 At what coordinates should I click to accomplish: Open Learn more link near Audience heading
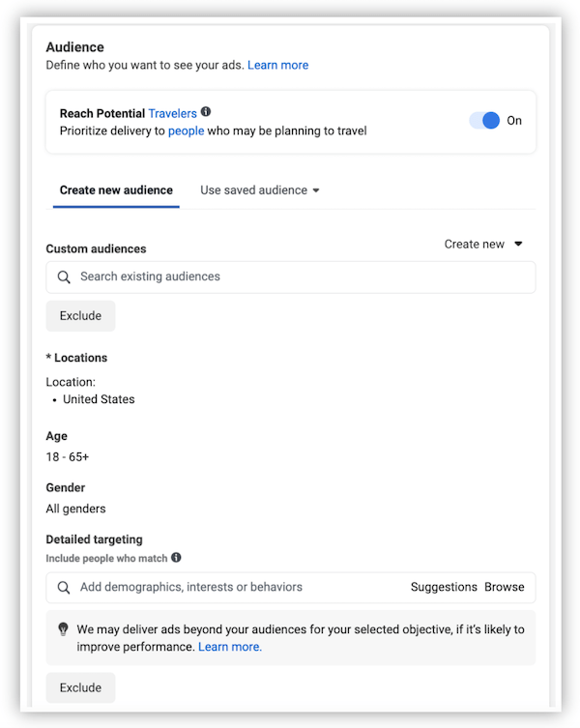pyautogui.click(x=277, y=66)
